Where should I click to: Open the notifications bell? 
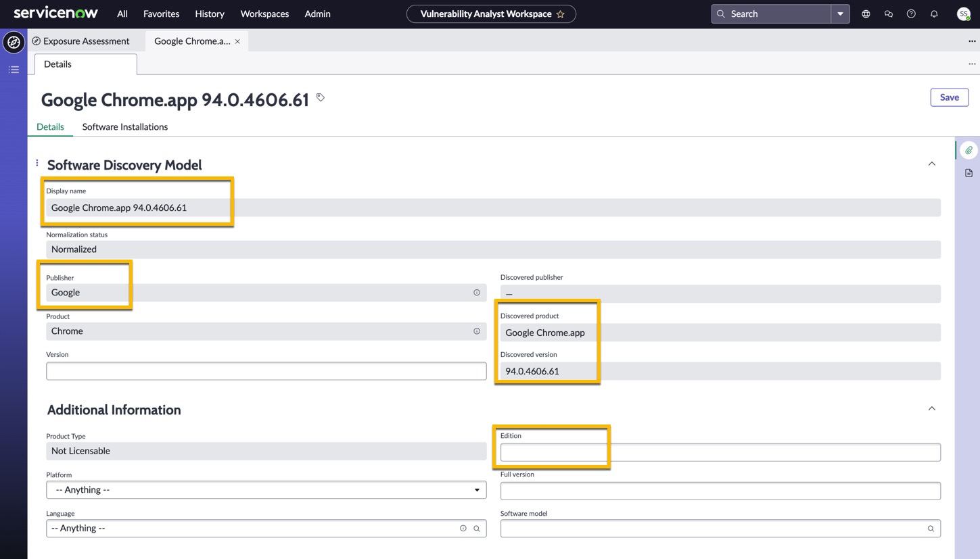pos(934,14)
